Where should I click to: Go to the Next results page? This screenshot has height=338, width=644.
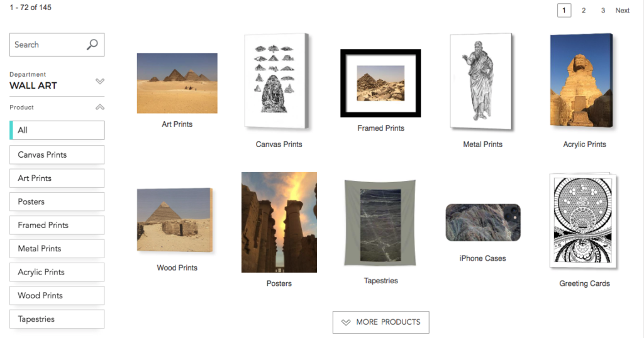(622, 10)
